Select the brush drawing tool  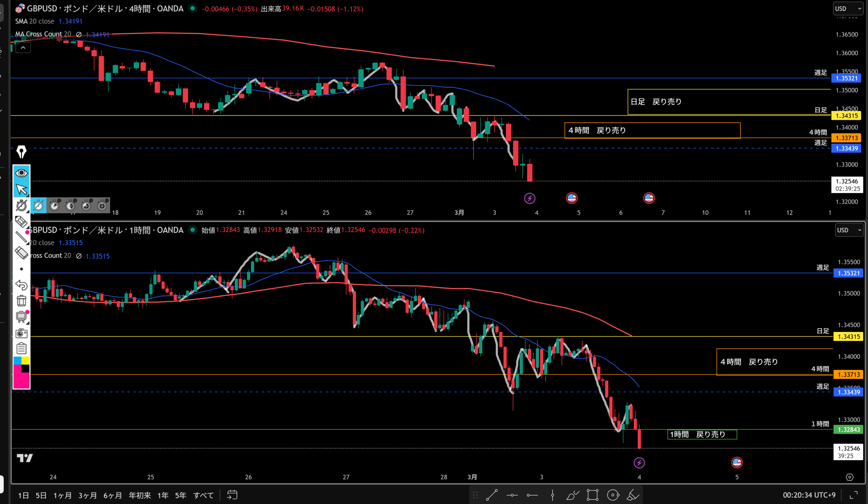[572, 495]
